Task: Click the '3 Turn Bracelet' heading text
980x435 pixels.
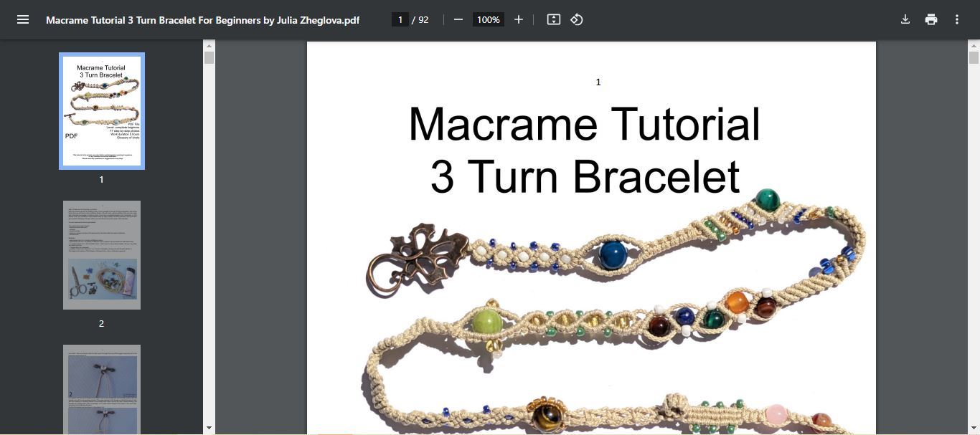Action: pos(585,176)
